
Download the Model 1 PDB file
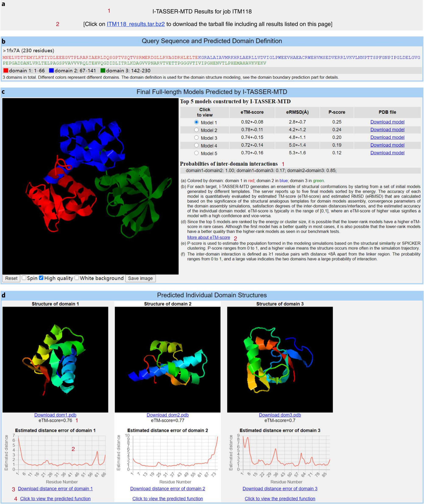(387, 122)
